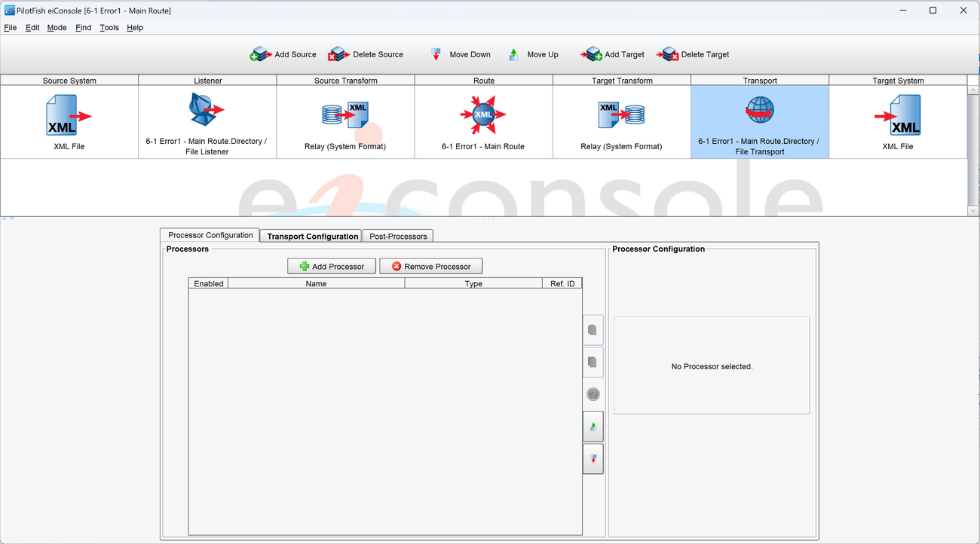The width and height of the screenshot is (980, 544).
Task: Open the Edit menu
Action: 32,28
